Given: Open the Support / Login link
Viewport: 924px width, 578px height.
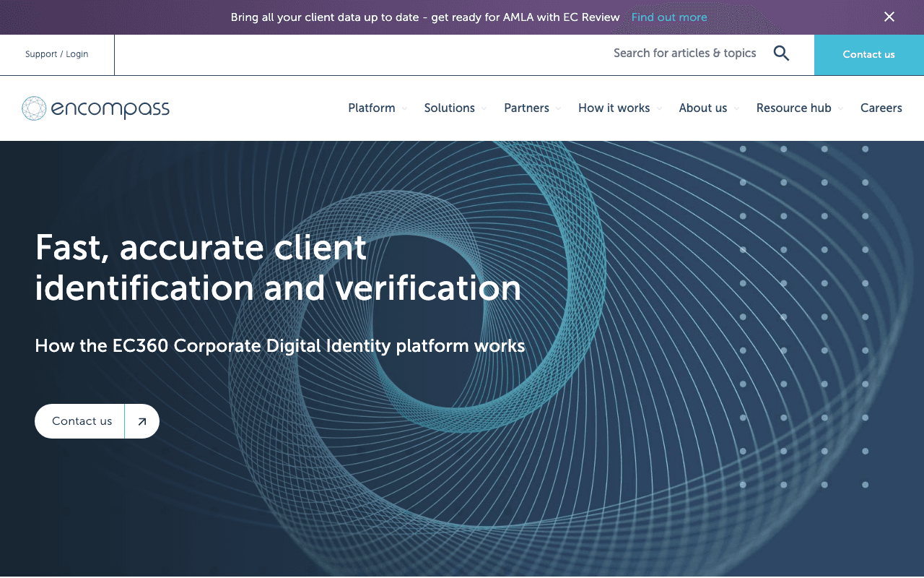Looking at the screenshot, I should click(x=56, y=54).
